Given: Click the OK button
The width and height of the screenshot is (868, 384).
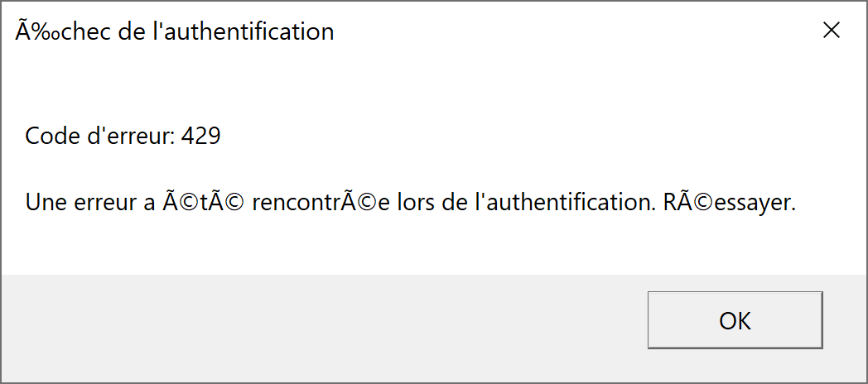Looking at the screenshot, I should coord(735,320).
